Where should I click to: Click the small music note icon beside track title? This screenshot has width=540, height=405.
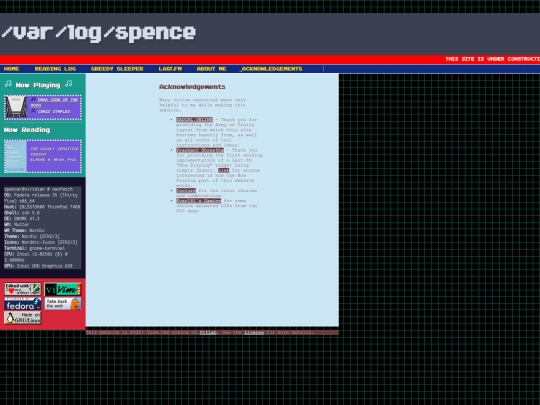click(33, 99)
